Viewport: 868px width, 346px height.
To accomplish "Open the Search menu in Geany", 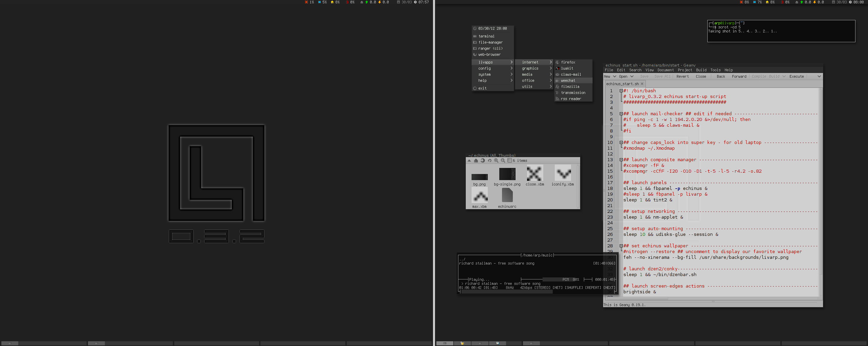I will (635, 70).
